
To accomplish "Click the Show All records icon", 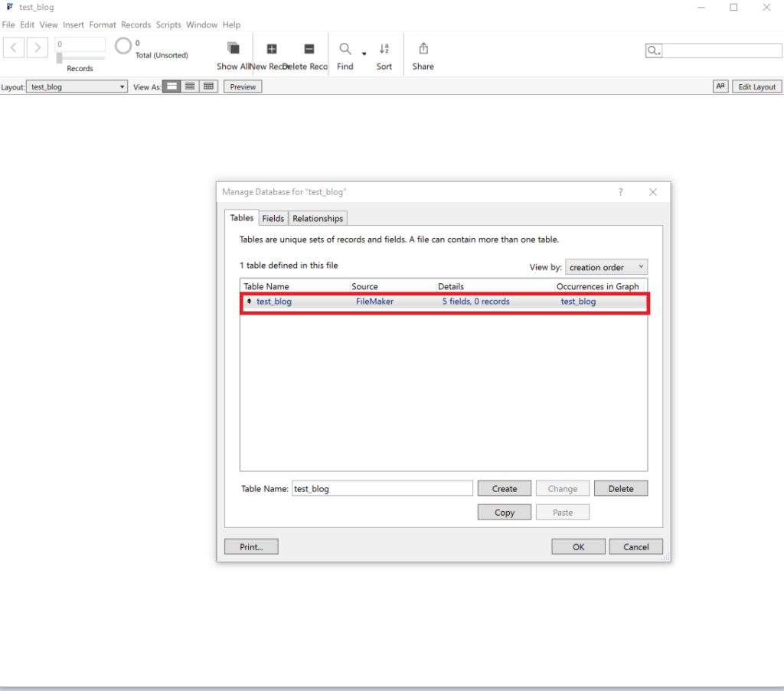I will tap(233, 48).
